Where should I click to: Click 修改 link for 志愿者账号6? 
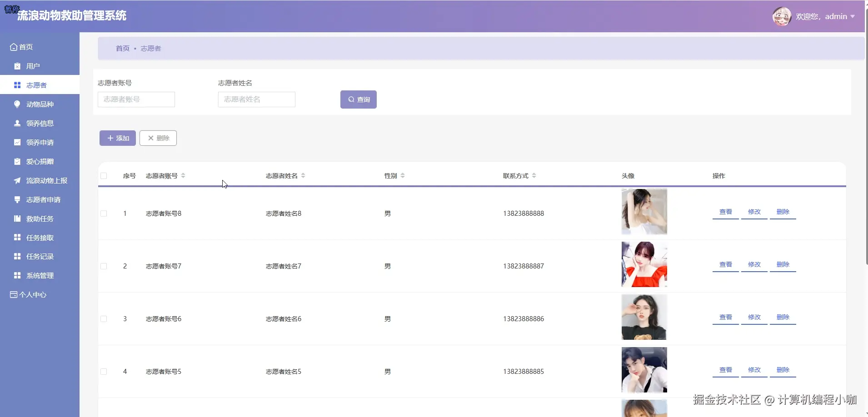754,318
